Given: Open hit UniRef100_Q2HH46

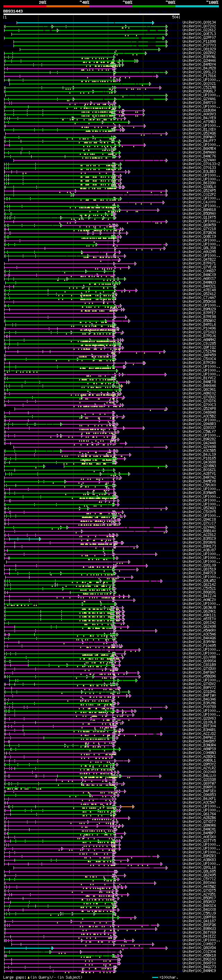Looking at the screenshot, I should click(199, 60).
